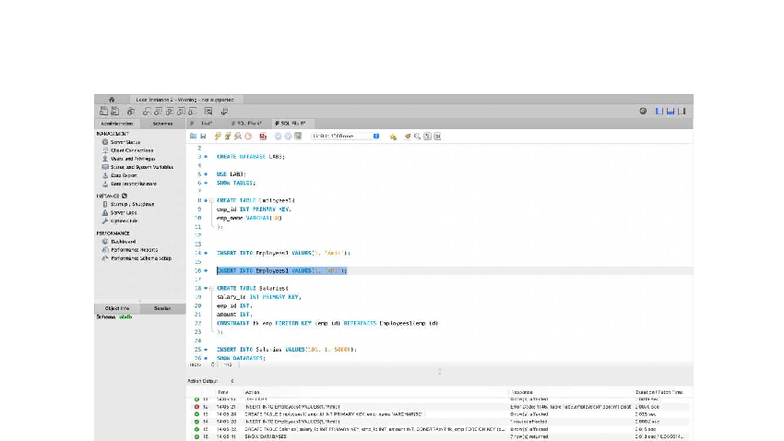Open the row limit dropdown
Viewport: 784px width, 441px height.
pos(346,136)
